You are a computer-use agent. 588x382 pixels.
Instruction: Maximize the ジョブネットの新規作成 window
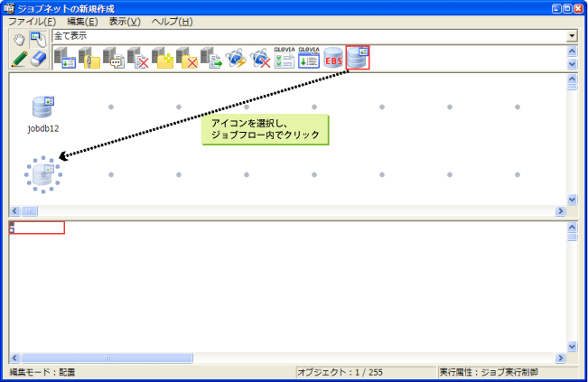(x=568, y=9)
